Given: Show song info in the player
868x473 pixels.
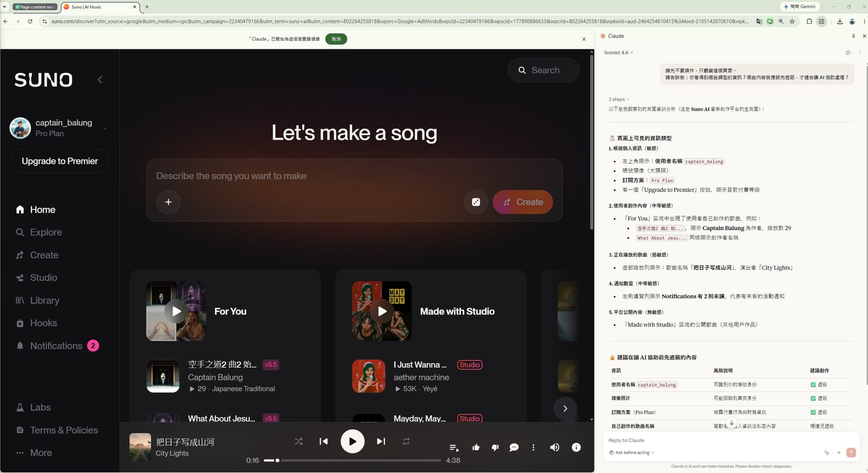Looking at the screenshot, I should (x=576, y=447).
